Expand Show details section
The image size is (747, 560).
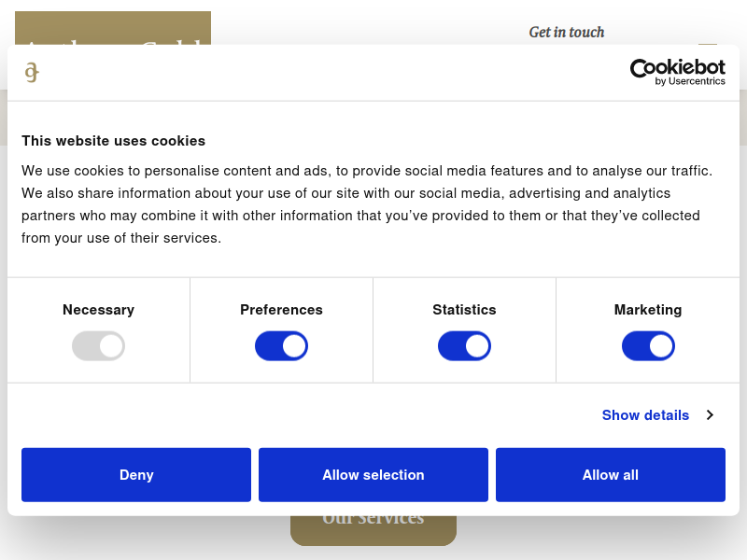pyautogui.click(x=645, y=414)
